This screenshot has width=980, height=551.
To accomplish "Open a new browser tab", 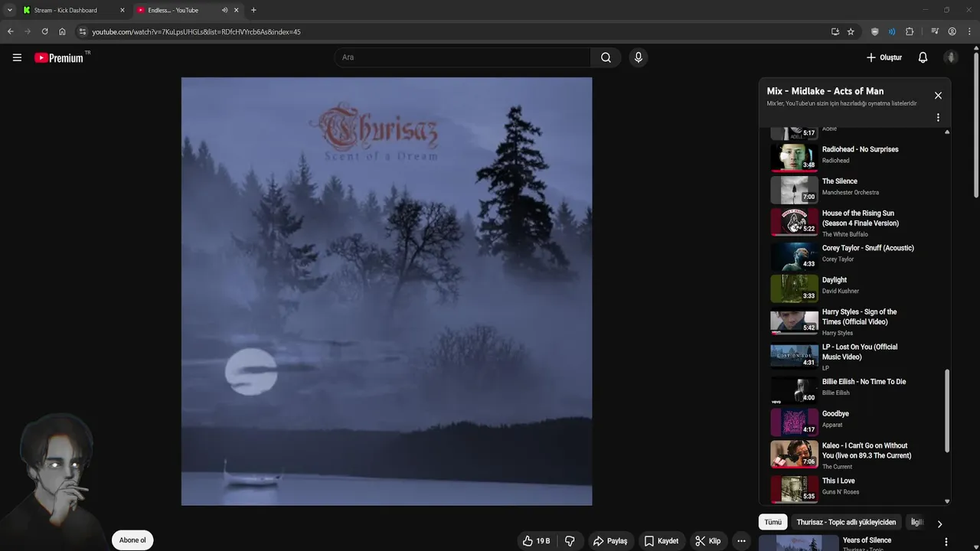I will click(x=253, y=10).
